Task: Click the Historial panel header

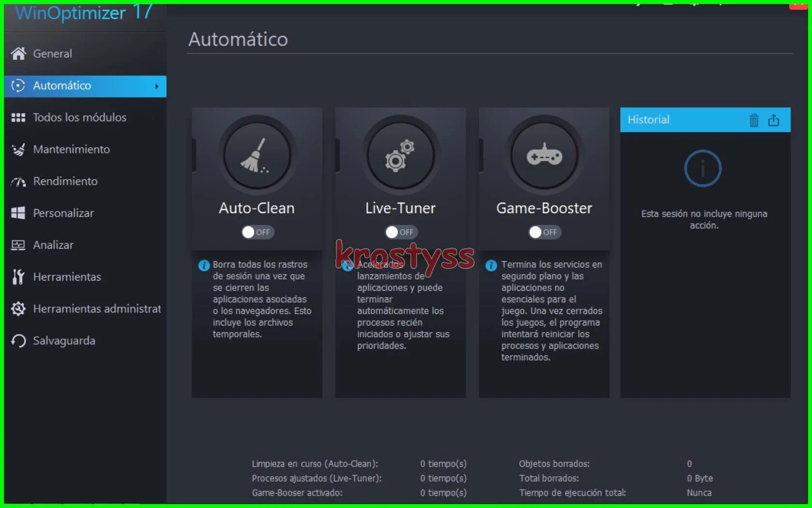Action: pyautogui.click(x=705, y=120)
